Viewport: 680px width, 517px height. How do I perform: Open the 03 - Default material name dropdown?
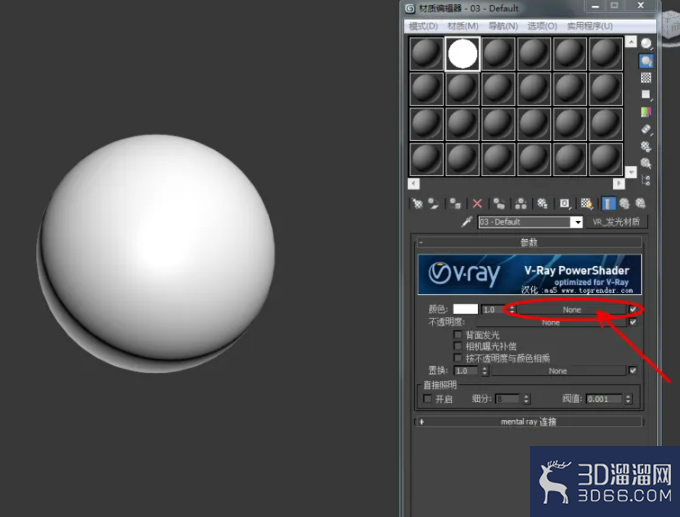click(577, 222)
